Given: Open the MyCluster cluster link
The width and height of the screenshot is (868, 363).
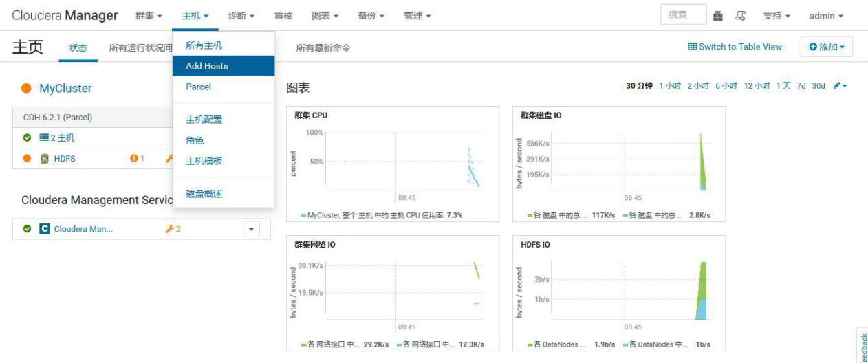Looking at the screenshot, I should click(x=65, y=89).
